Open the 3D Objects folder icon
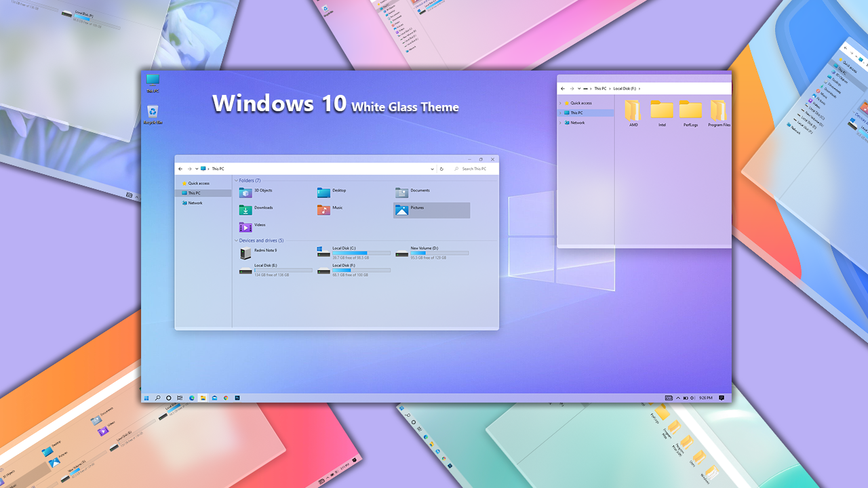Screen dimensions: 868x488 point(245,192)
